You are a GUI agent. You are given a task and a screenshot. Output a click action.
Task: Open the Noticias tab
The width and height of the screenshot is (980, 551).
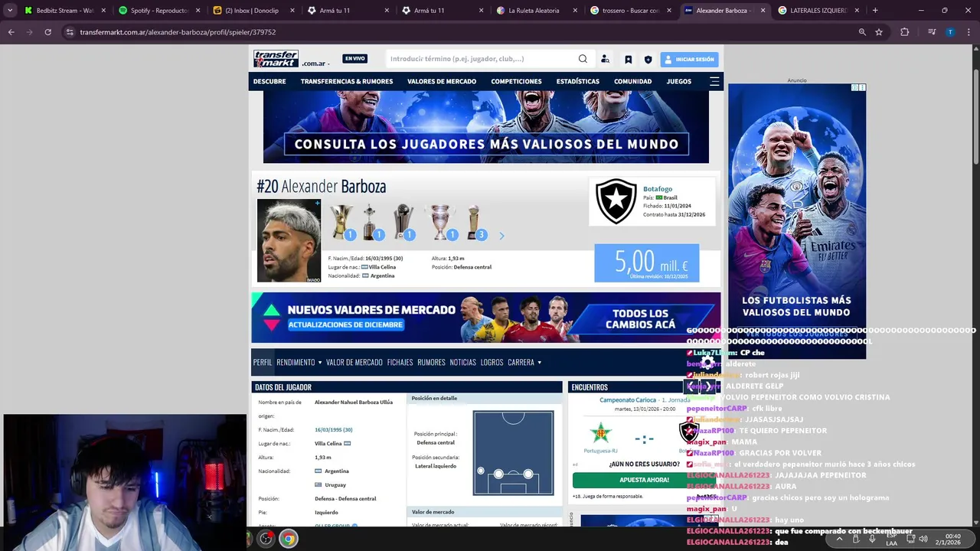pos(463,362)
